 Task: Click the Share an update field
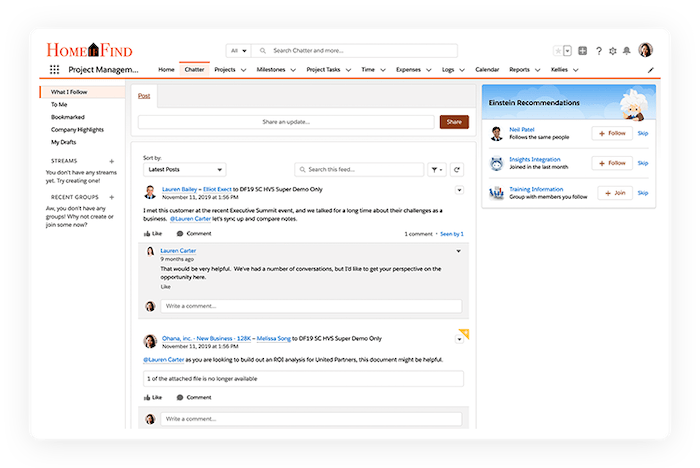(x=286, y=122)
